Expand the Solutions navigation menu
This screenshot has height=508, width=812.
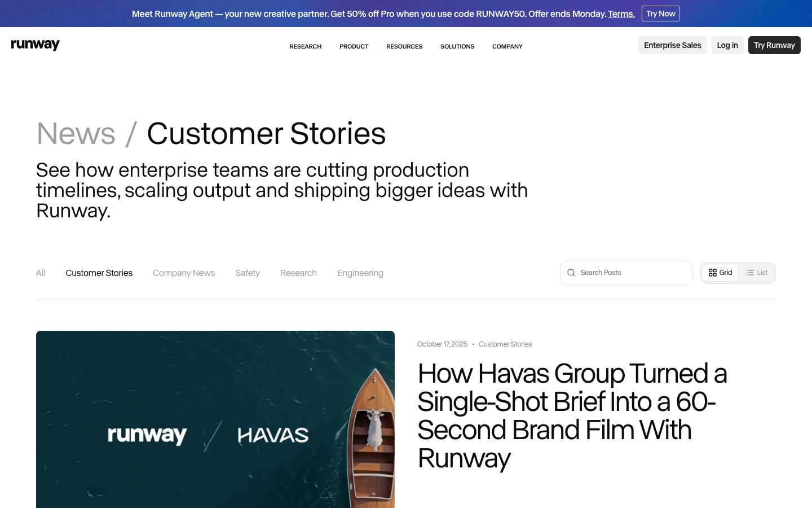coord(457,46)
